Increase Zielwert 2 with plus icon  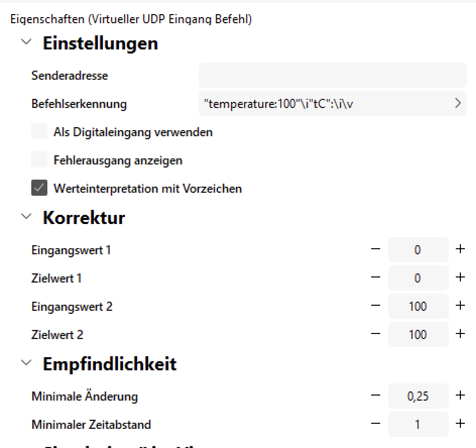click(x=460, y=334)
